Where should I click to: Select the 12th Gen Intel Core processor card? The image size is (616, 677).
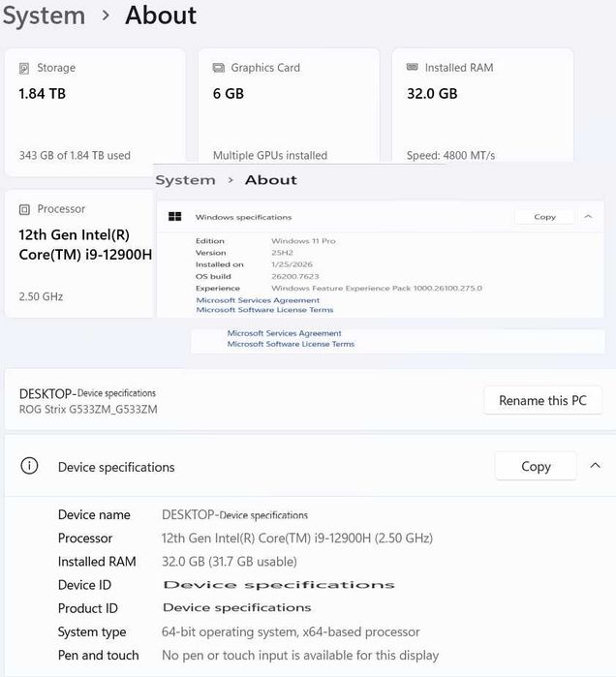tap(79, 254)
